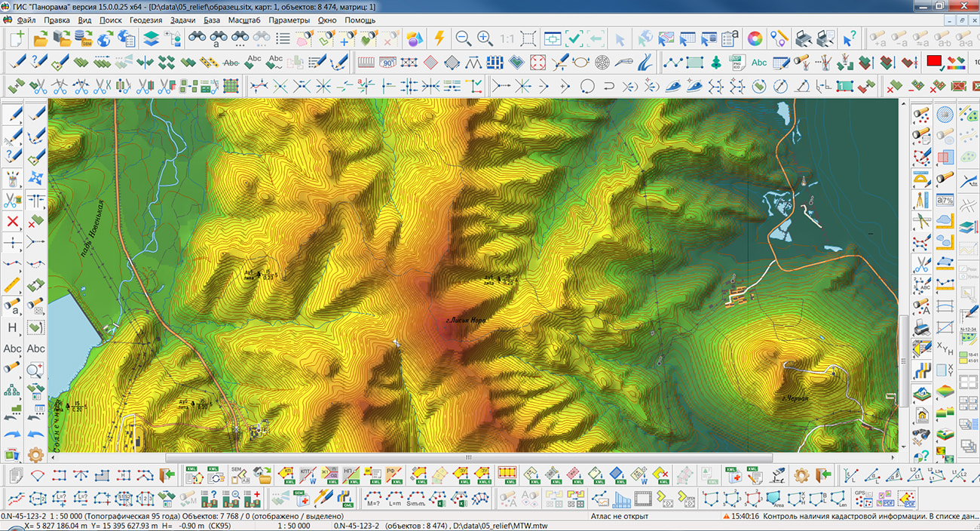Click the horizontal scrollbar below the map
The width and height of the screenshot is (980, 531).
pos(467,457)
